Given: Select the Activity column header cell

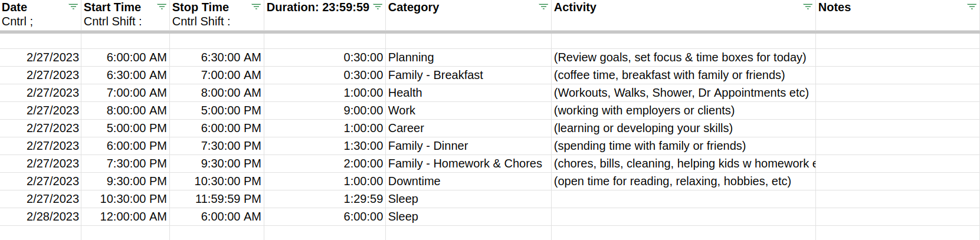Looking at the screenshot, I should (683, 15).
